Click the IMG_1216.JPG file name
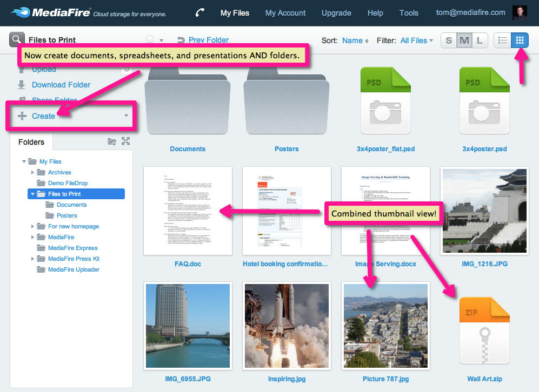 pyautogui.click(x=485, y=263)
